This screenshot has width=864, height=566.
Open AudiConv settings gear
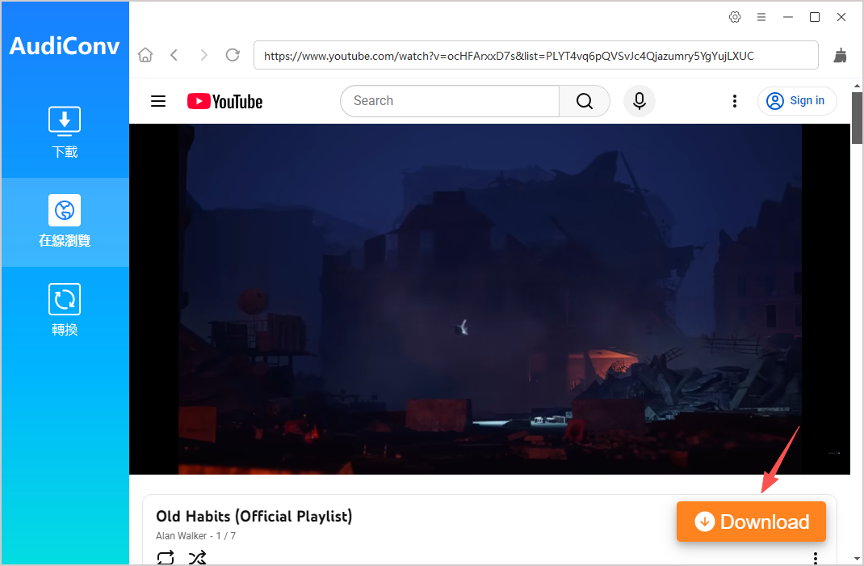point(735,17)
